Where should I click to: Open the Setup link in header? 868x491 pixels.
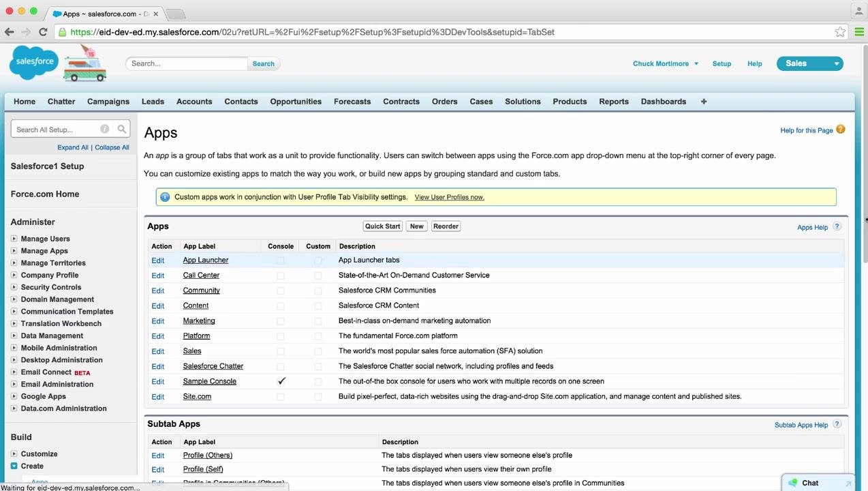tap(722, 63)
